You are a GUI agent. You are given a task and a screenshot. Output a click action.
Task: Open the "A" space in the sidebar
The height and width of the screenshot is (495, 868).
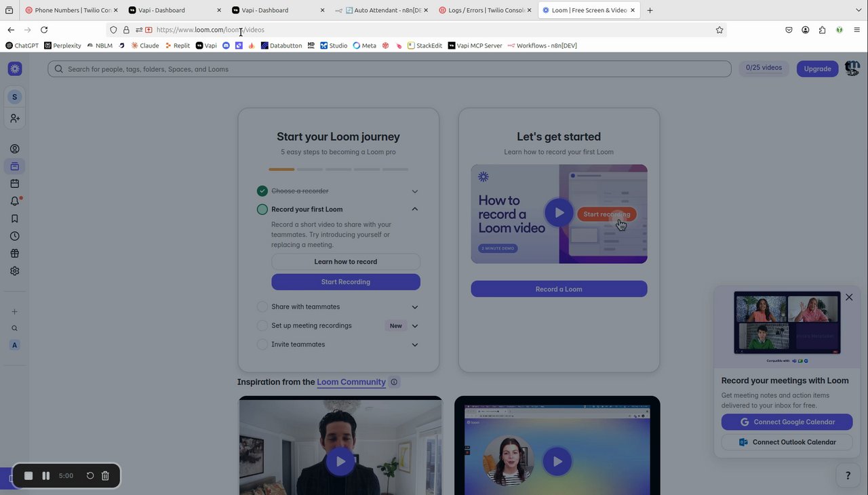[15, 345]
